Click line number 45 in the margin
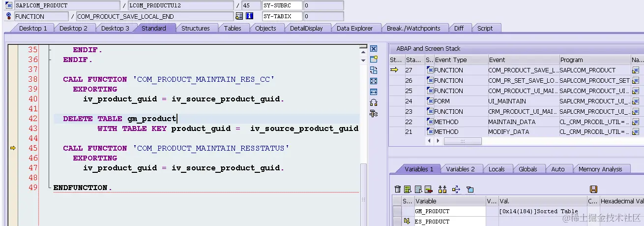644x226 pixels. (32, 148)
